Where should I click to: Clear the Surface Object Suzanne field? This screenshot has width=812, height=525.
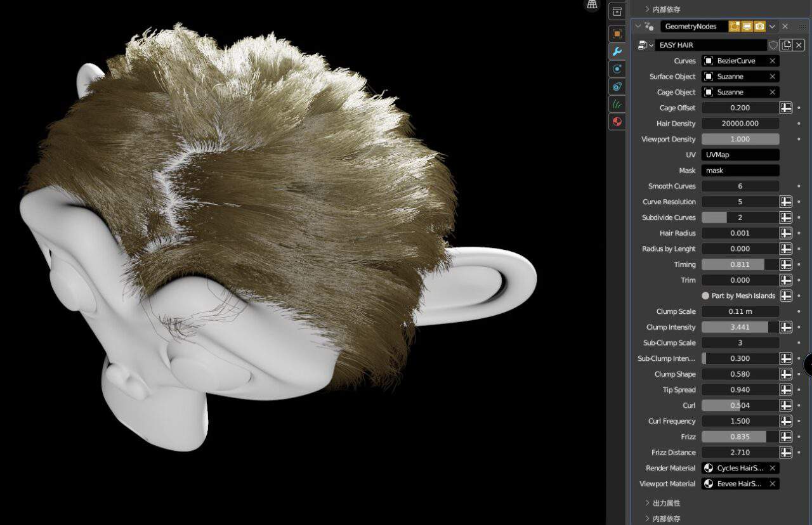click(x=772, y=76)
